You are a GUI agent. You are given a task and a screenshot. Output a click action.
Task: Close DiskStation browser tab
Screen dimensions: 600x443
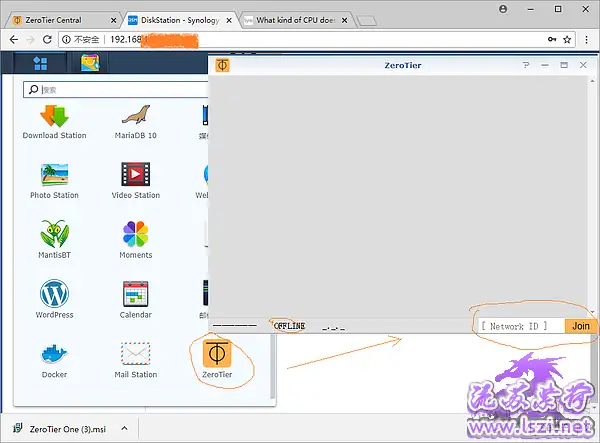tap(229, 20)
